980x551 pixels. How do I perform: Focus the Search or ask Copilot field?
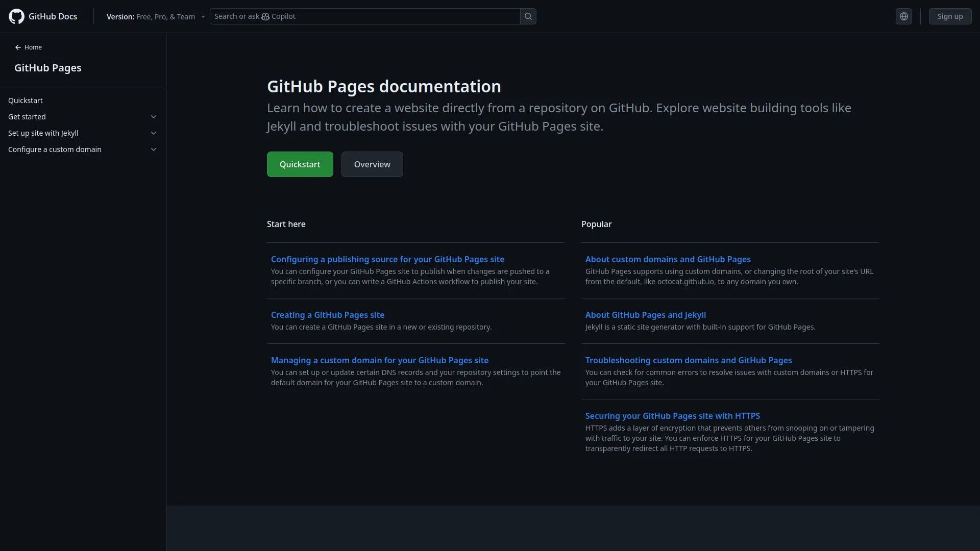pos(365,16)
